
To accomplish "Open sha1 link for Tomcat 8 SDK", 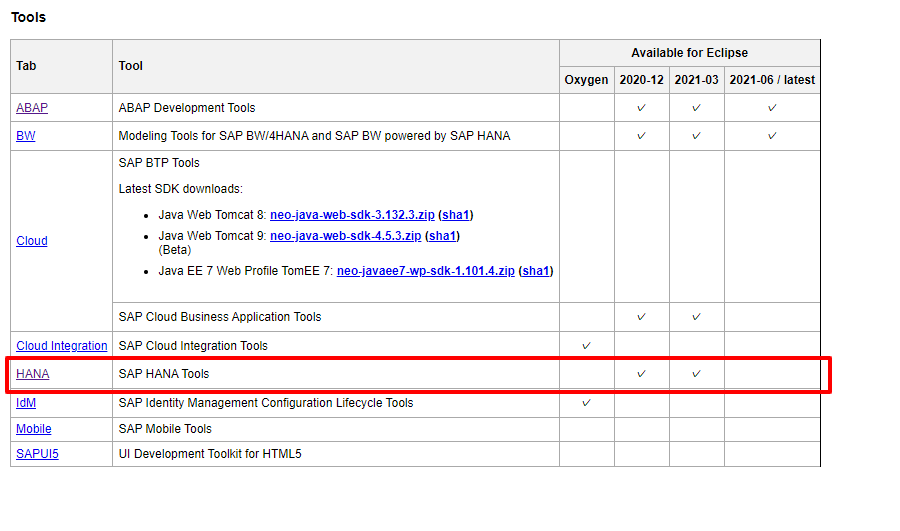I will click(x=456, y=215).
